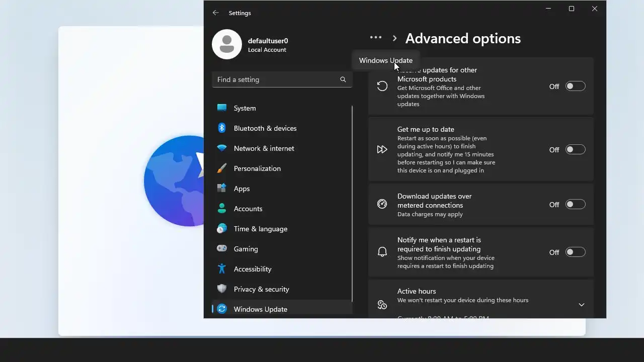Image resolution: width=644 pixels, height=362 pixels.
Task: Click the Advanced options page title
Action: click(463, 38)
